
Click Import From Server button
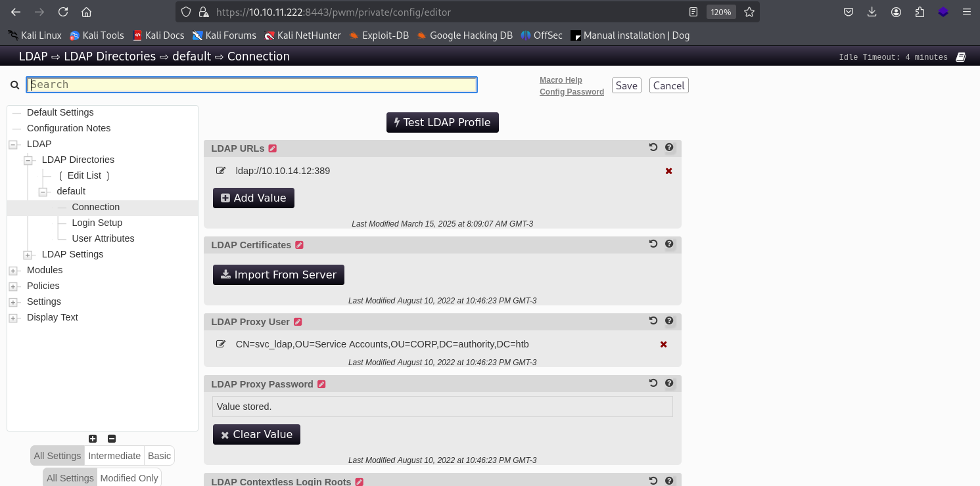point(279,275)
